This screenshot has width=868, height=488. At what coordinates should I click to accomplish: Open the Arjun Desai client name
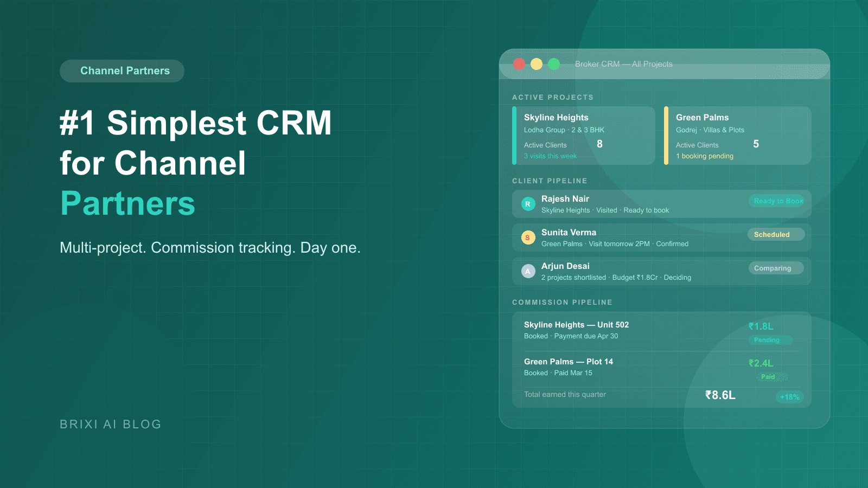click(x=565, y=266)
